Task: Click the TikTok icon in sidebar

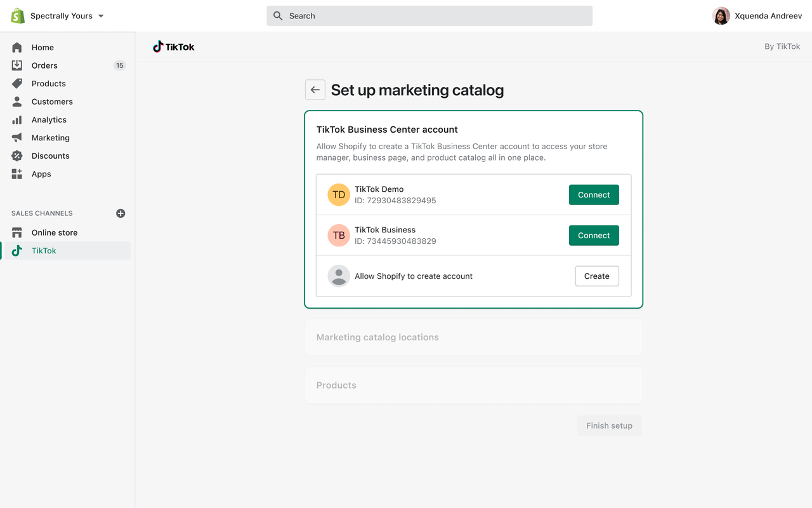Action: click(17, 251)
